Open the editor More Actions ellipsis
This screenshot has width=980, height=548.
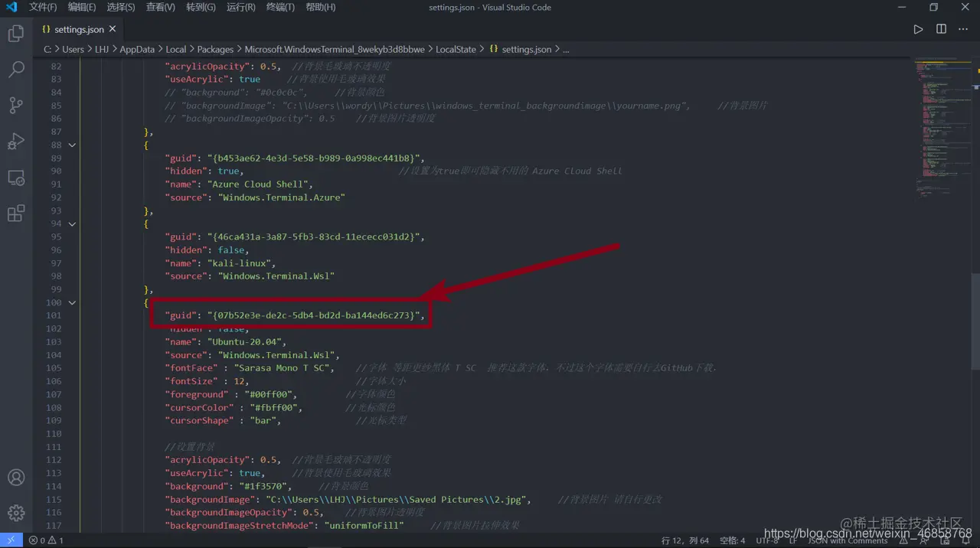click(964, 29)
